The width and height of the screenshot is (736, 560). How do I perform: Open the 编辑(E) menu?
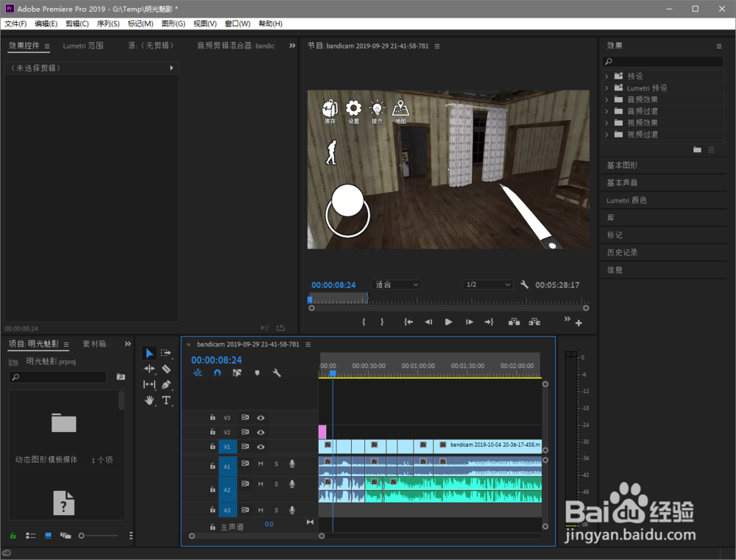point(46,24)
